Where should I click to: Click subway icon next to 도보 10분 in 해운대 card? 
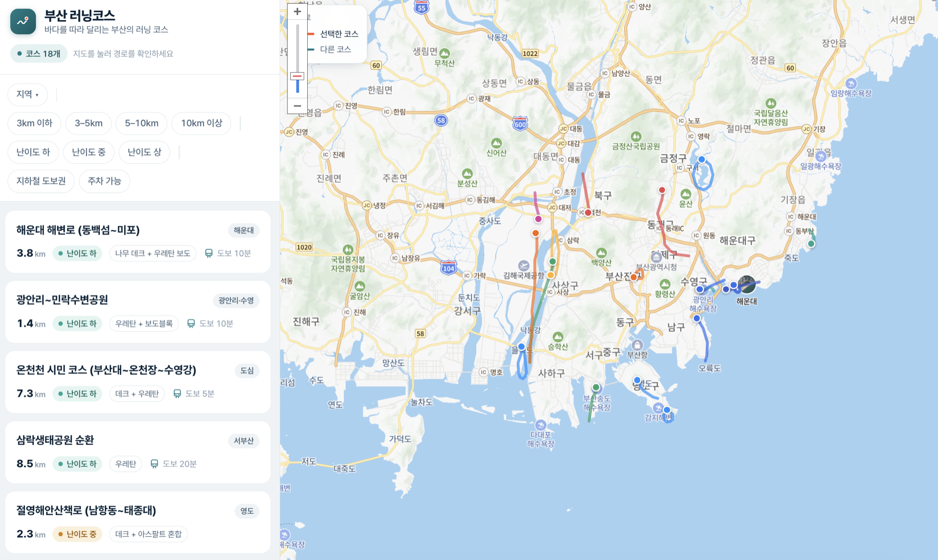[x=209, y=254]
